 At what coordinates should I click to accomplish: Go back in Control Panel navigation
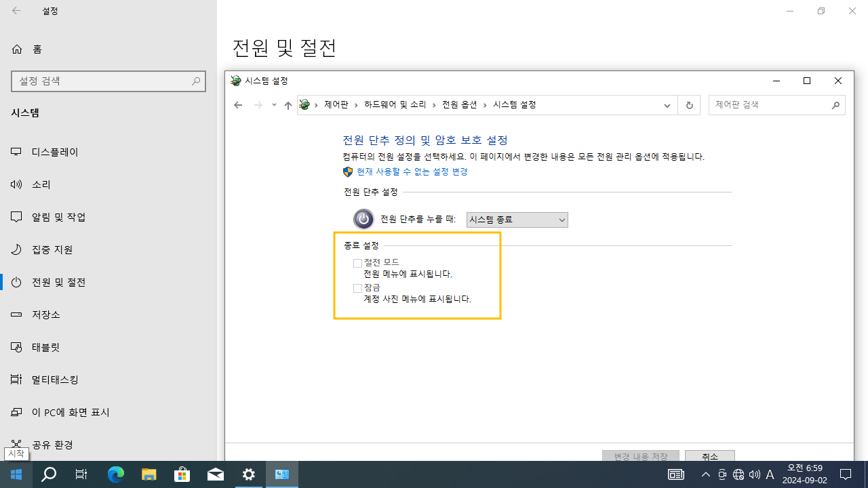238,105
